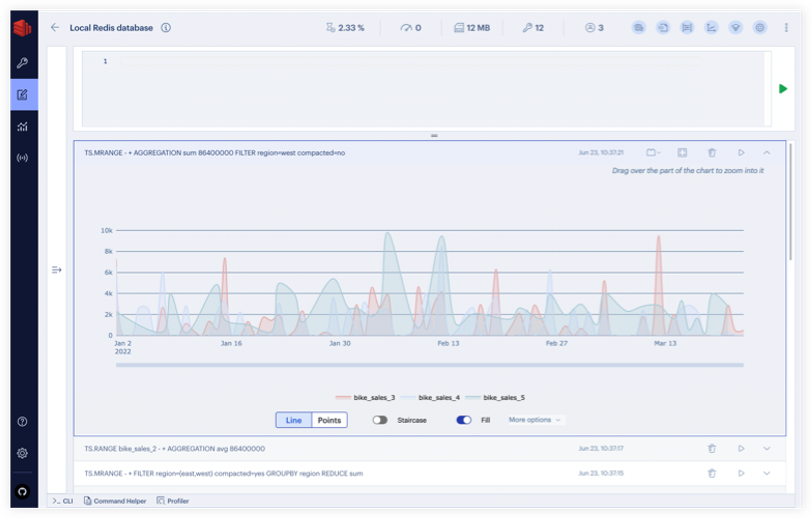Click TS.MRANGE region=west command text

214,153
